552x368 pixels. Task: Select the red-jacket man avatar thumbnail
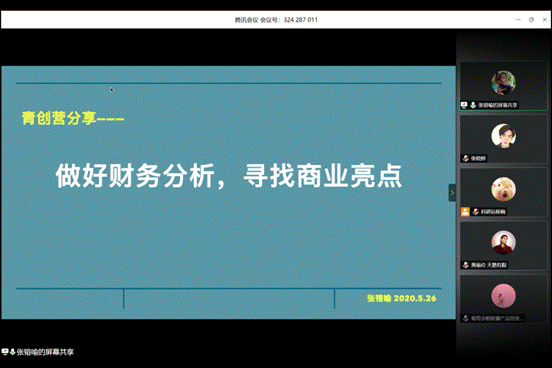[x=503, y=242]
